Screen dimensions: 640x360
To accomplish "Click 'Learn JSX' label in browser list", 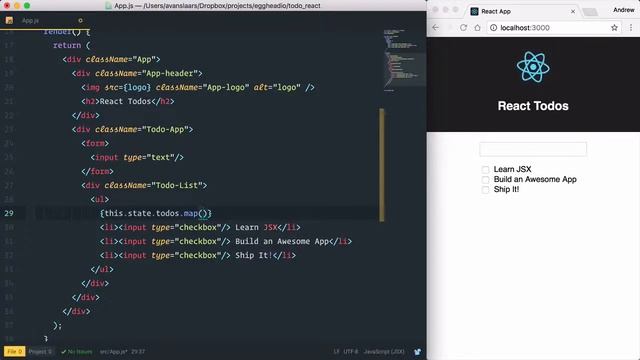I will 512,169.
